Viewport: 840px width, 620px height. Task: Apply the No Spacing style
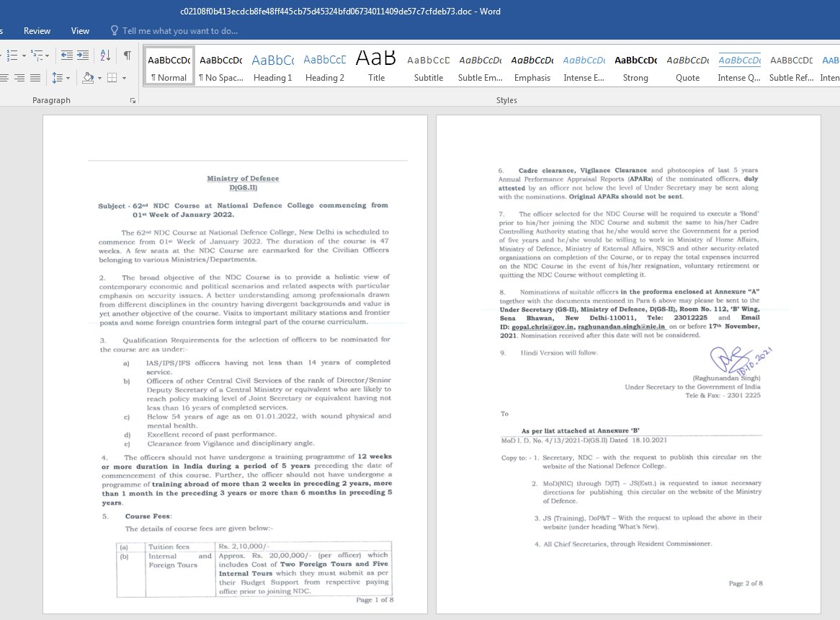[x=220, y=66]
